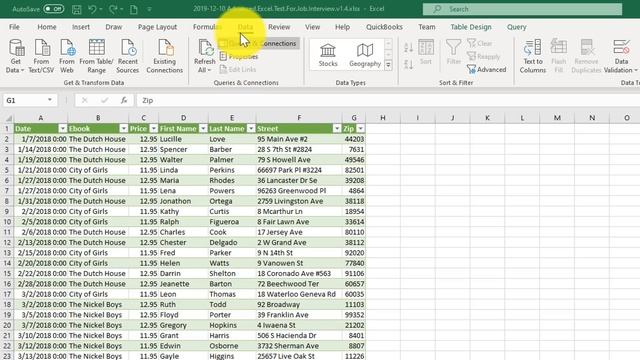Image resolution: width=640 pixels, height=360 pixels.
Task: Click Queries & Connections button
Action: pos(258,43)
